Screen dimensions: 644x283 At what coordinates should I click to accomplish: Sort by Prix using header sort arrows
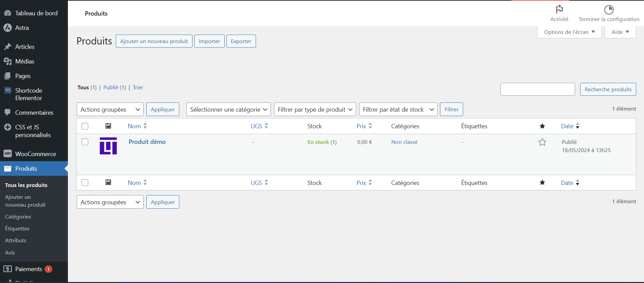tap(370, 126)
